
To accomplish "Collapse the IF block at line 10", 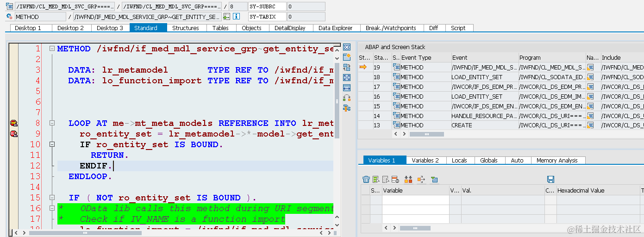I will 52,144.
